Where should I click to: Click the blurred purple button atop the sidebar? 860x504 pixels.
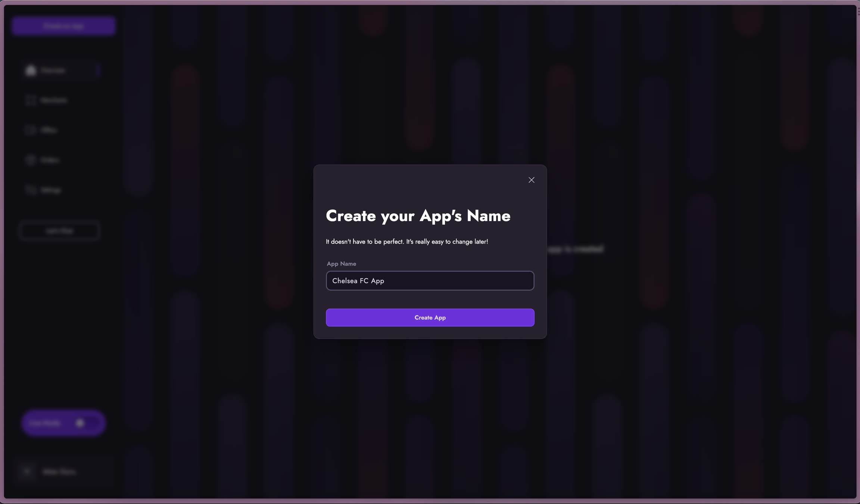(x=63, y=26)
